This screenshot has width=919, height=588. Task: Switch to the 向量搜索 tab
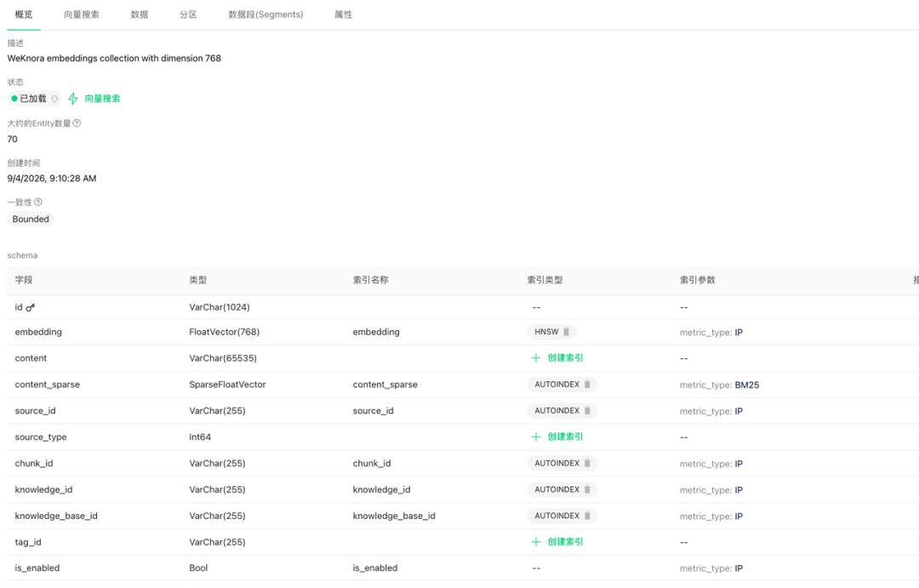[x=82, y=14]
